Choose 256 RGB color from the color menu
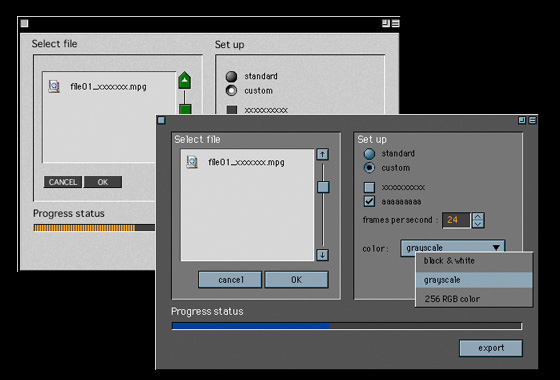560x380 pixels. point(474,299)
